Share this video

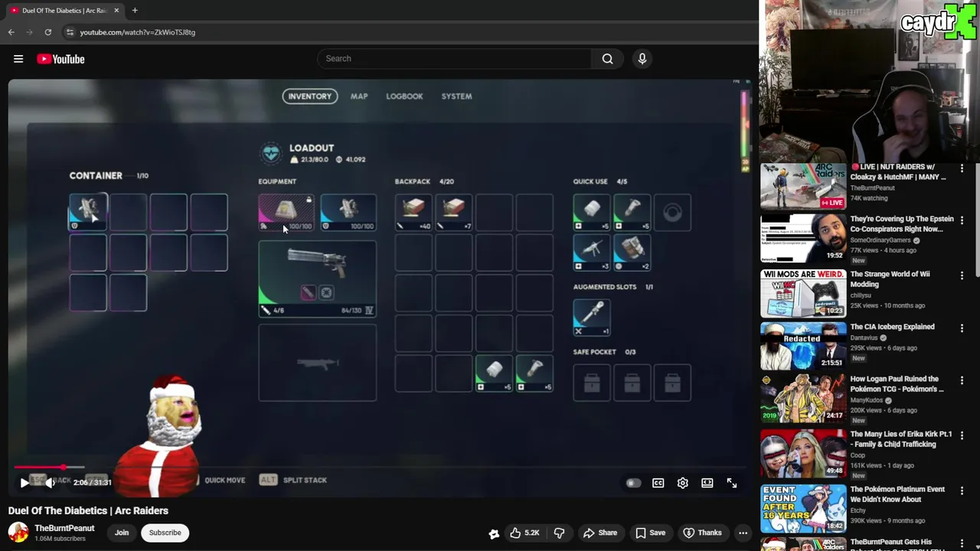[600, 533]
